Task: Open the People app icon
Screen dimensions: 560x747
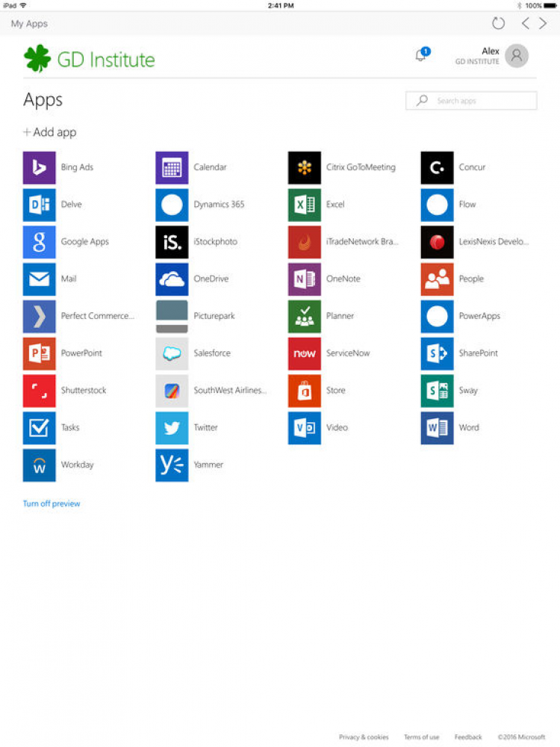Action: [437, 279]
